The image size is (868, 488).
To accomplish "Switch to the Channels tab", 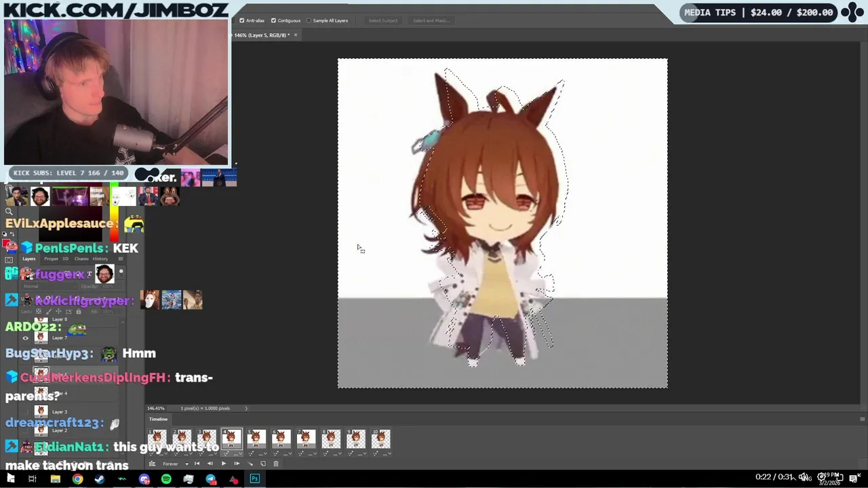I will (x=81, y=259).
